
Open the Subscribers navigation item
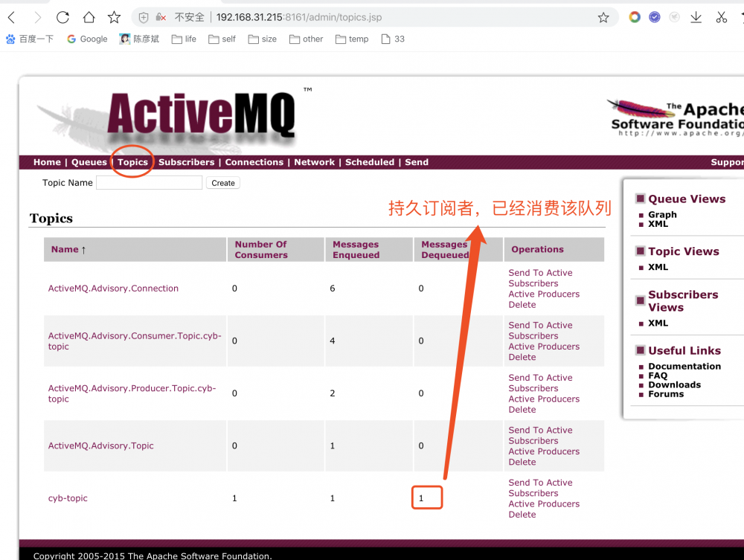point(186,162)
